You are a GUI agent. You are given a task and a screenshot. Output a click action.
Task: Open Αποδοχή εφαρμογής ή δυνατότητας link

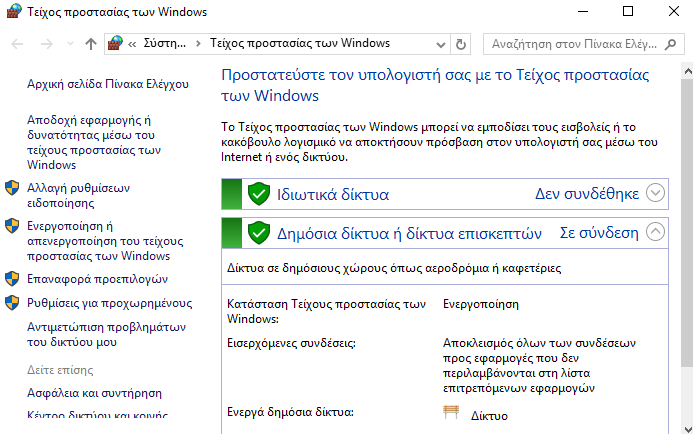click(94, 142)
